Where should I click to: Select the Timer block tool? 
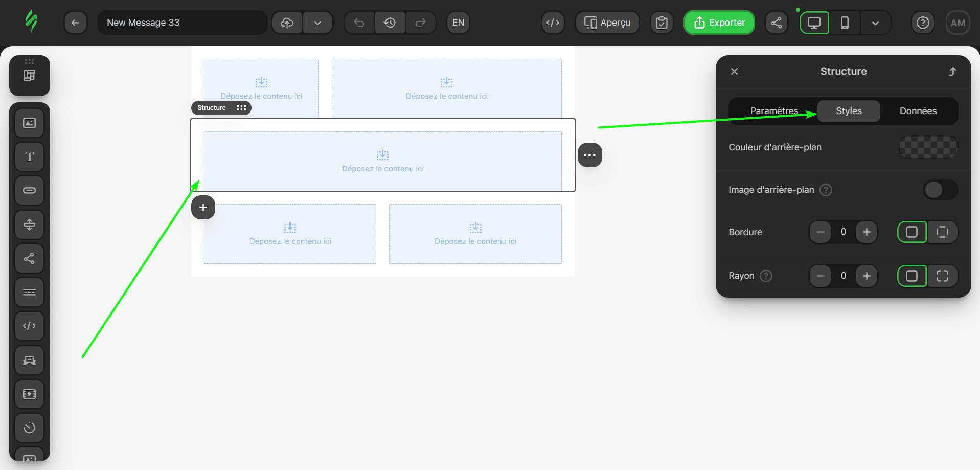click(29, 428)
